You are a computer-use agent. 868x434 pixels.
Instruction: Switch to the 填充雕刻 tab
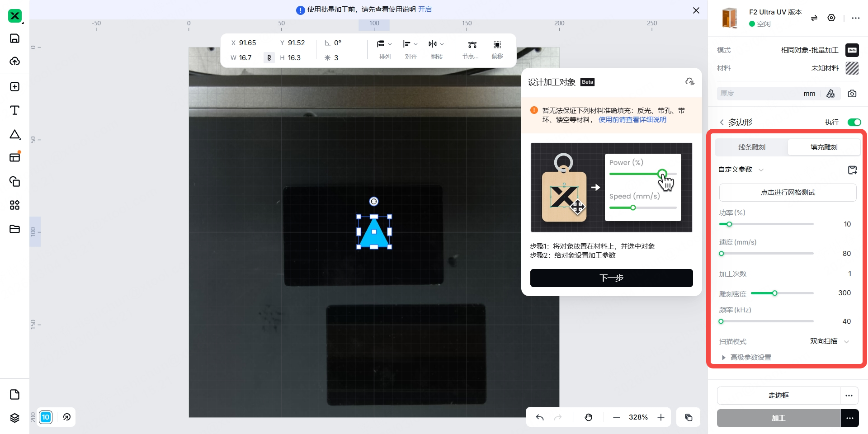(x=824, y=147)
